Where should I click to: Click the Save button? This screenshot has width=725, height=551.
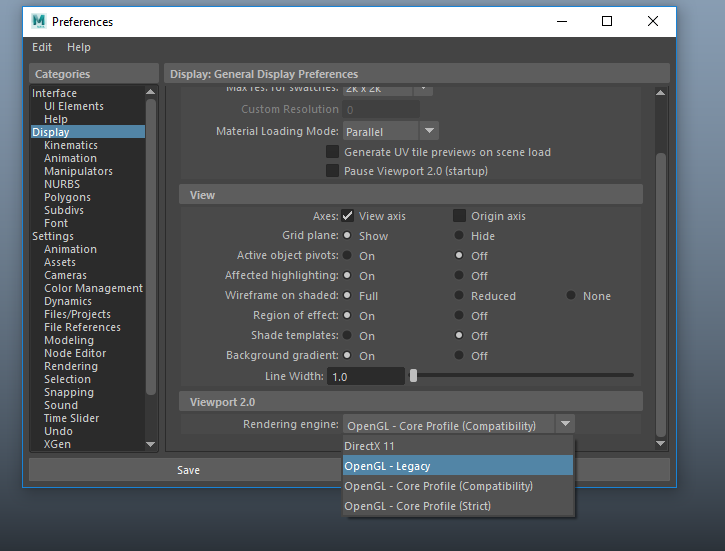(188, 470)
